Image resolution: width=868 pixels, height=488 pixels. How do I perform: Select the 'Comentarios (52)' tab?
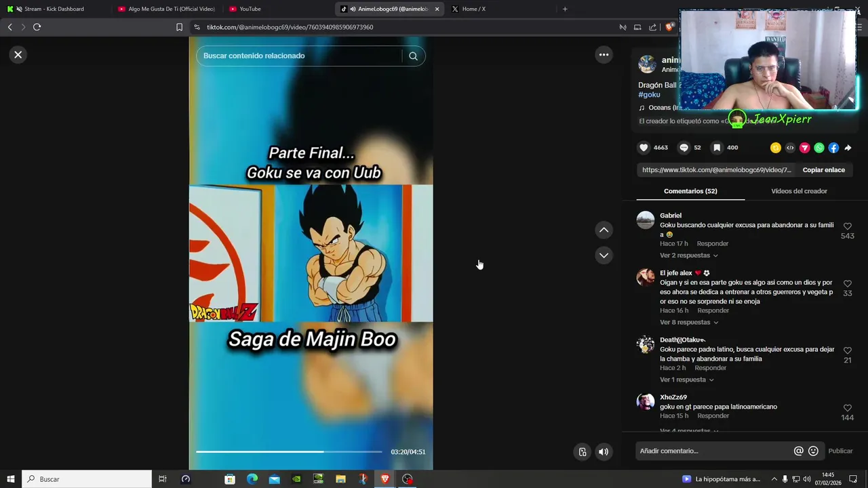click(x=690, y=191)
